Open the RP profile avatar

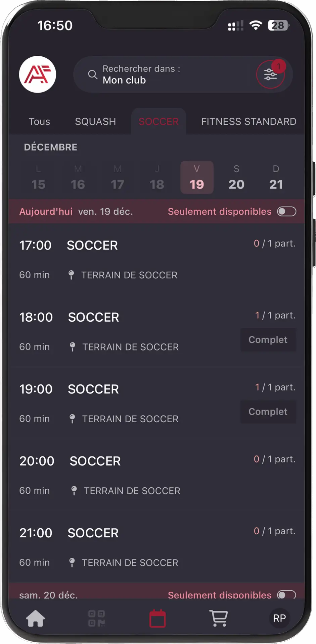[279, 618]
